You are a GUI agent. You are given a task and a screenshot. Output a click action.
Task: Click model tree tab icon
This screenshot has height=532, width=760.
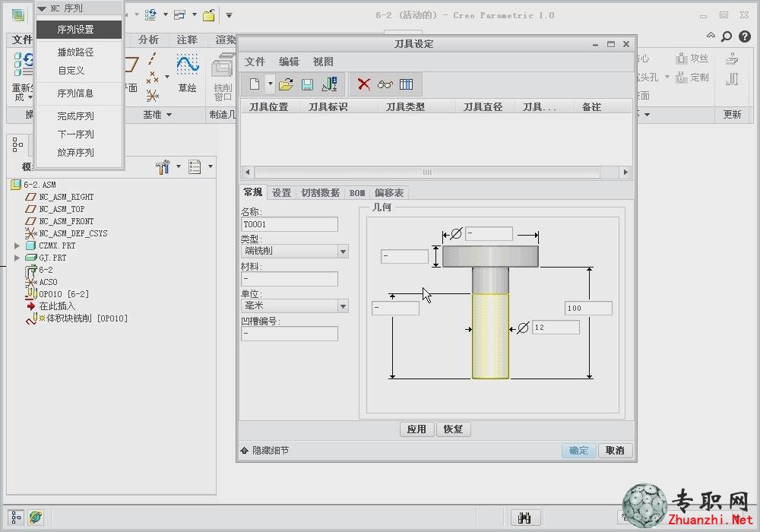[17, 144]
